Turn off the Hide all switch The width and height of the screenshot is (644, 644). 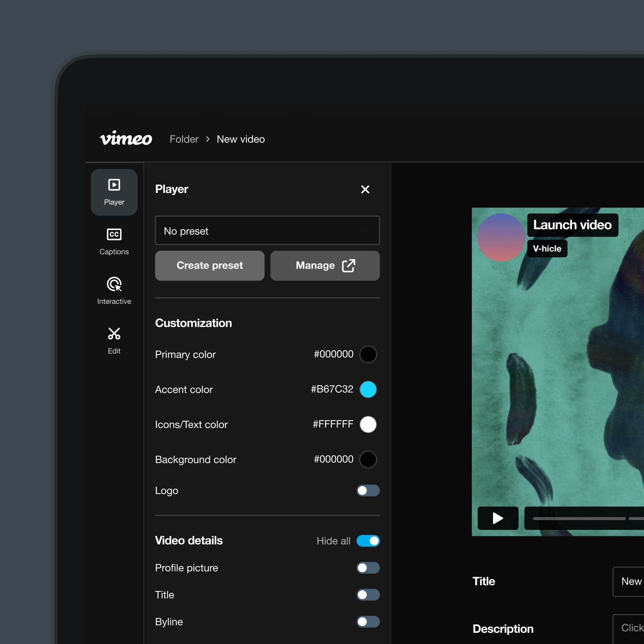368,541
